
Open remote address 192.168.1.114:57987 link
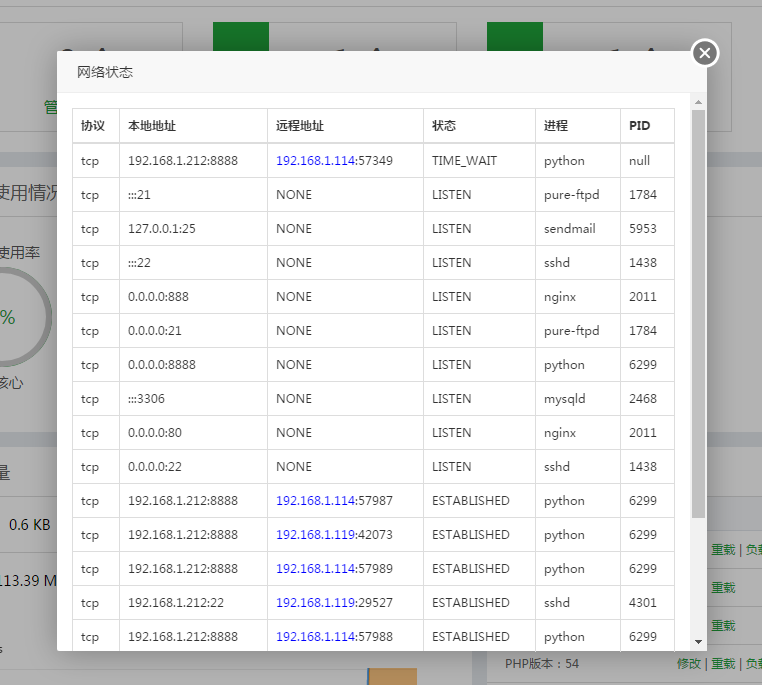coord(315,501)
